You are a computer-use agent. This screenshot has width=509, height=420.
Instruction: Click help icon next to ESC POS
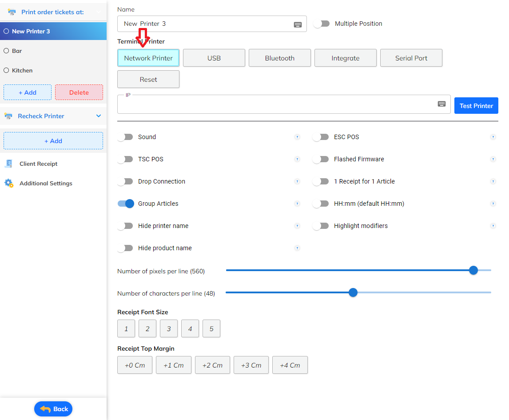493,137
